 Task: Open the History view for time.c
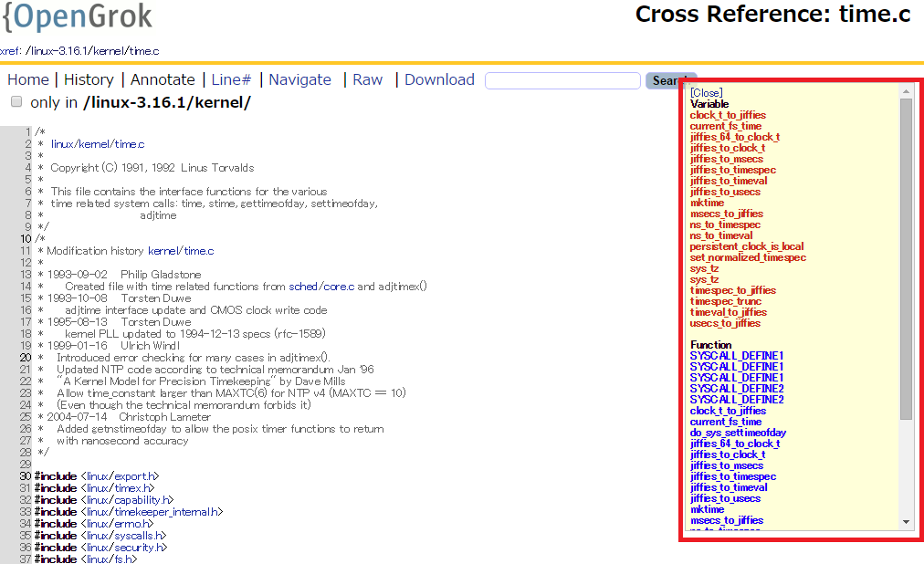(x=89, y=80)
